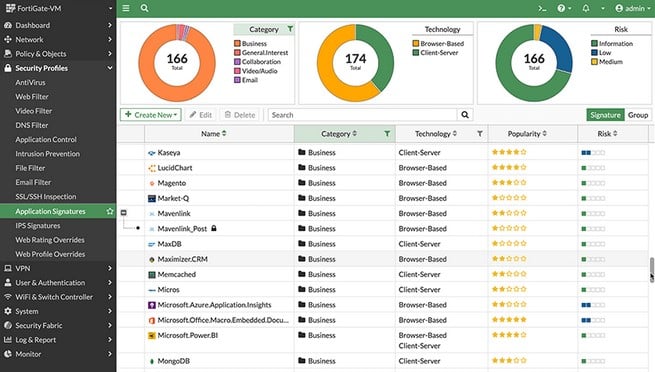Click the notifications bell icon

coord(586,8)
